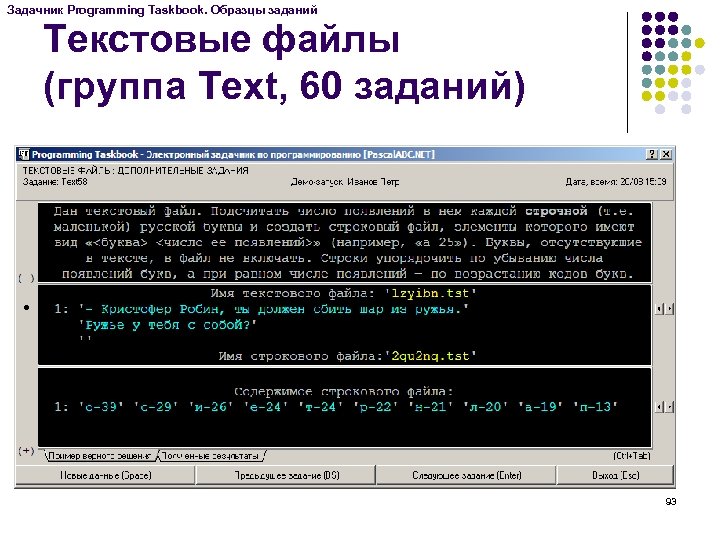720x540 pixels.
Task: Click the 'Дата, время' timestamp
Action: coord(616,182)
